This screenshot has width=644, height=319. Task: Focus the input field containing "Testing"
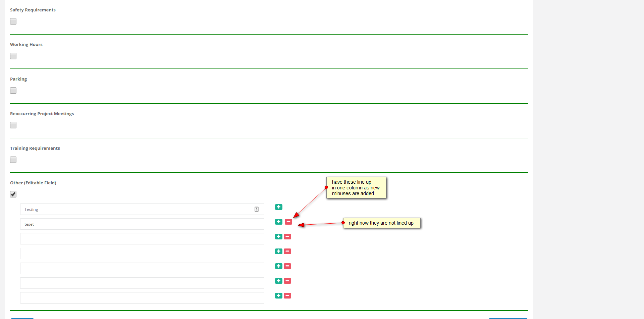pos(142,209)
